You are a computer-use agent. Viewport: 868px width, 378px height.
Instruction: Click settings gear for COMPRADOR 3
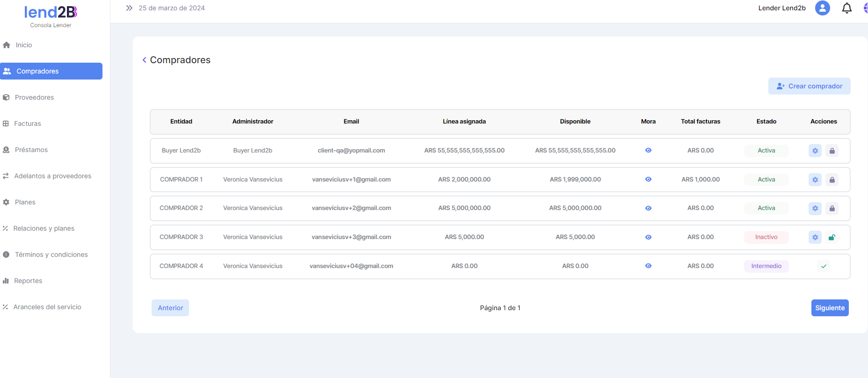click(815, 237)
